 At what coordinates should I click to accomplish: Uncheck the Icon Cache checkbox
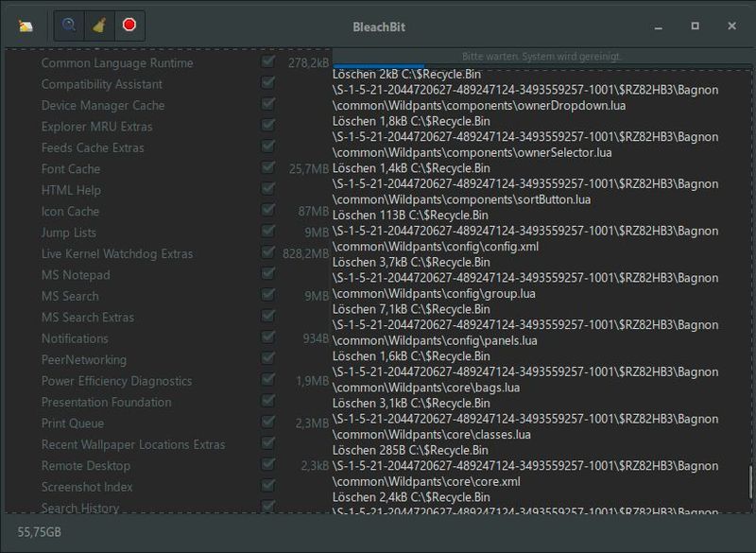(x=268, y=210)
